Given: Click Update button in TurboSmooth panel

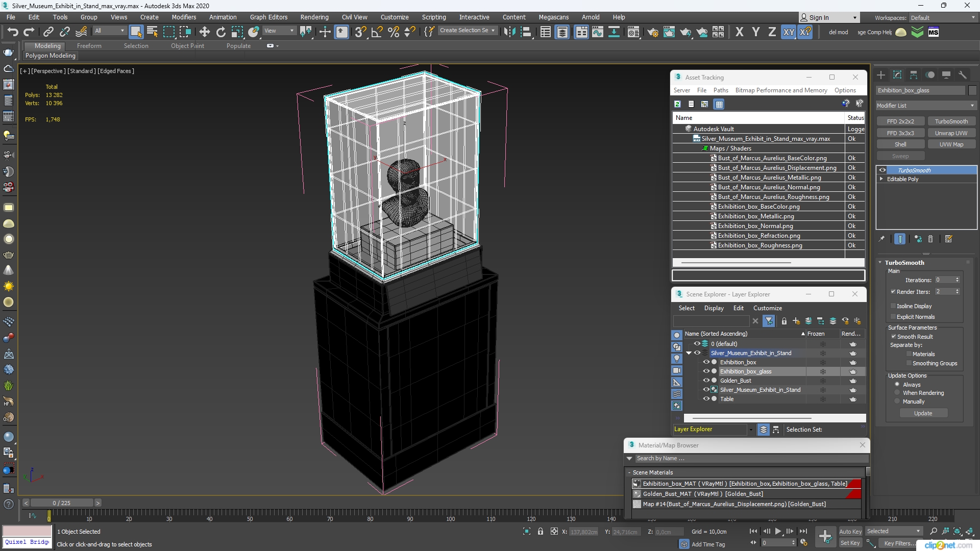Looking at the screenshot, I should click(923, 412).
